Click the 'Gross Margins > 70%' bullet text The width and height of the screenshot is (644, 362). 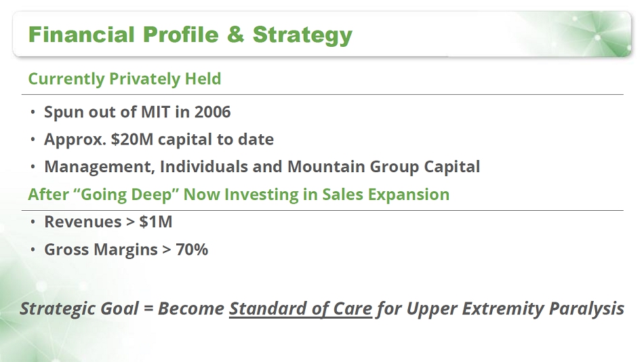[126, 249]
